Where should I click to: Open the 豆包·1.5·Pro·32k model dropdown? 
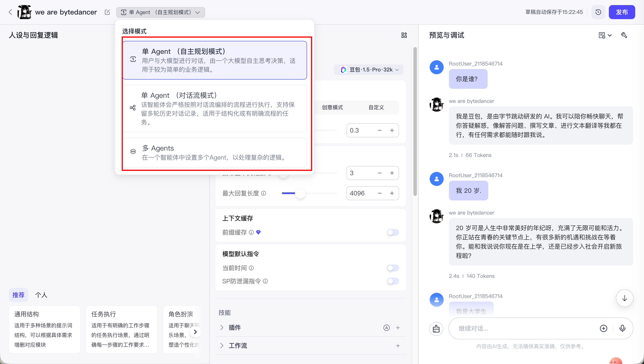pos(369,69)
